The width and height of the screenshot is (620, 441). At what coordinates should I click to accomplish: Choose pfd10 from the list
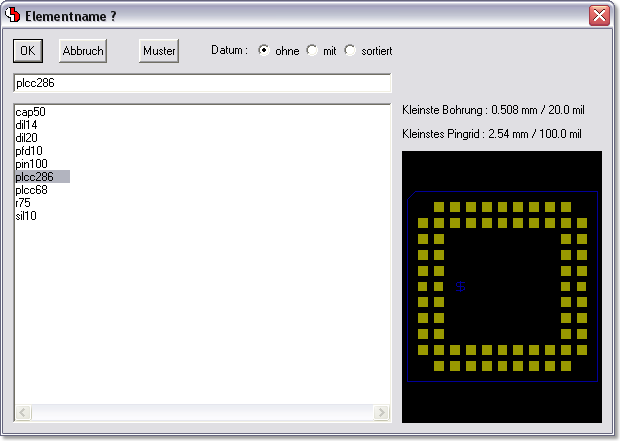point(28,151)
